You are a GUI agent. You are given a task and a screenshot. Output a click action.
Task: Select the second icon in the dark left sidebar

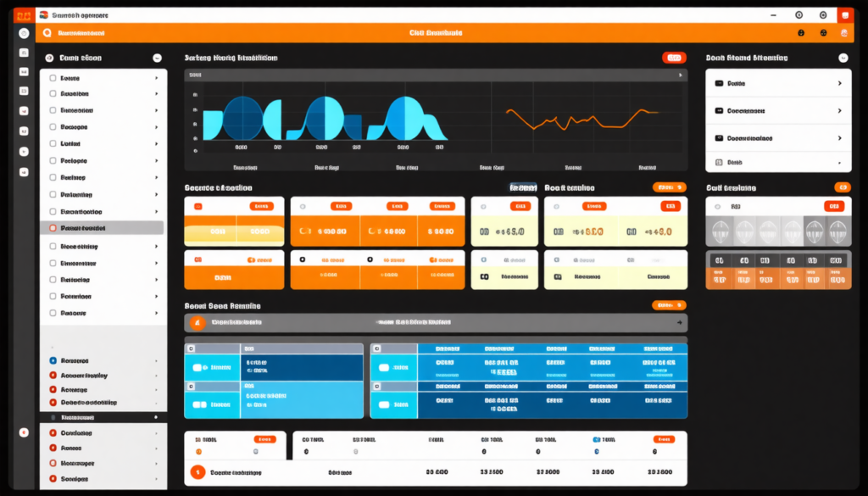point(24,53)
